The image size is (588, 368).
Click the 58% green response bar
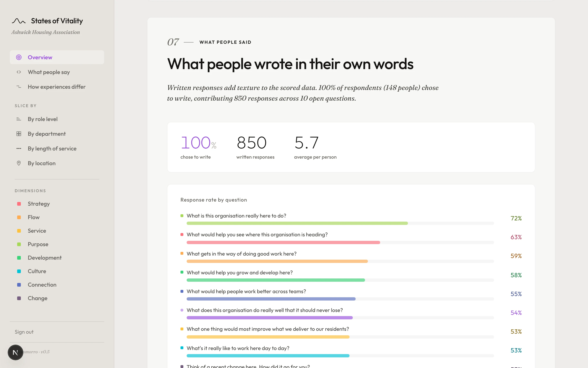pos(276,280)
